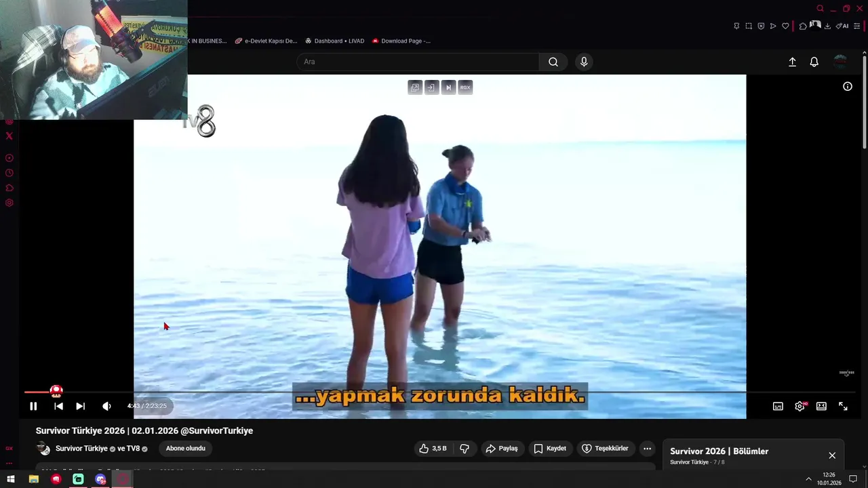Expand the system tray hidden icons
868x488 pixels.
point(808,479)
